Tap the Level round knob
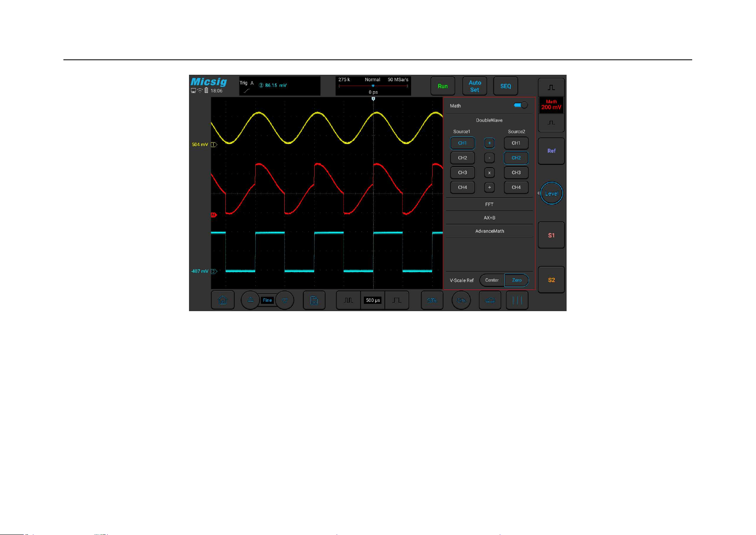The width and height of the screenshot is (756, 535). pos(552,193)
